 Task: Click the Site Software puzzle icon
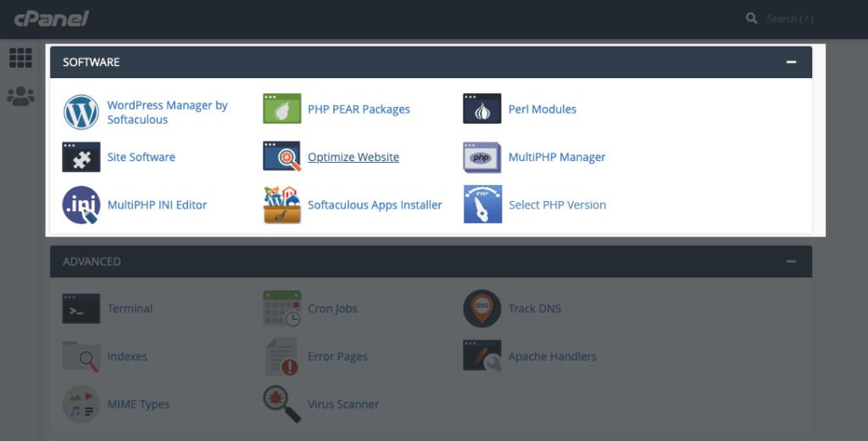(x=81, y=157)
